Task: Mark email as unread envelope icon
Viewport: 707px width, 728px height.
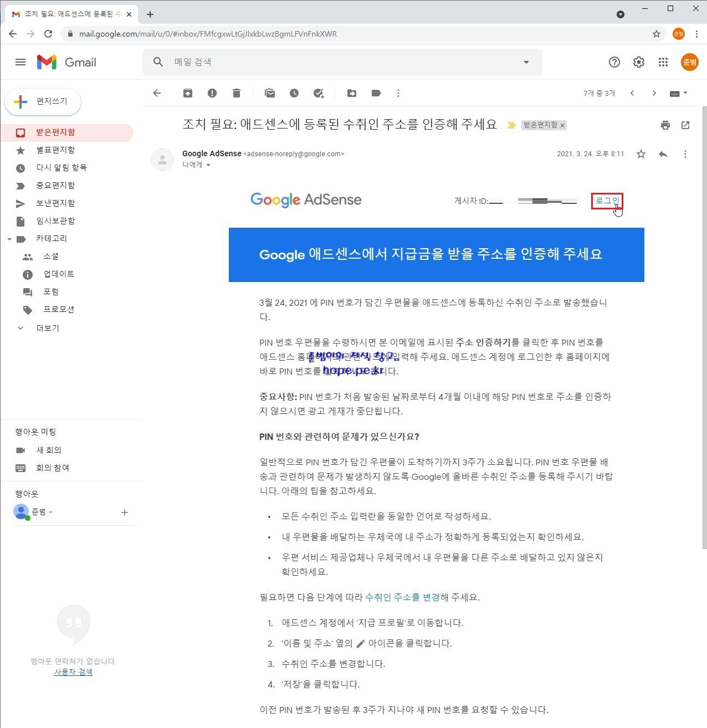Action: pyautogui.click(x=270, y=93)
